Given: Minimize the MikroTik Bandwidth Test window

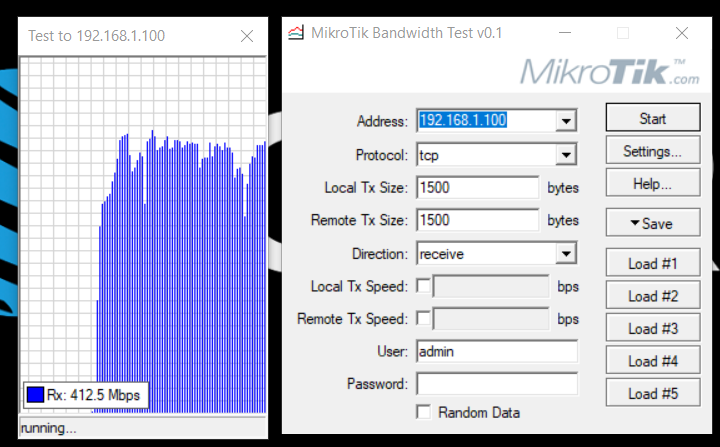Looking at the screenshot, I should click(565, 33).
